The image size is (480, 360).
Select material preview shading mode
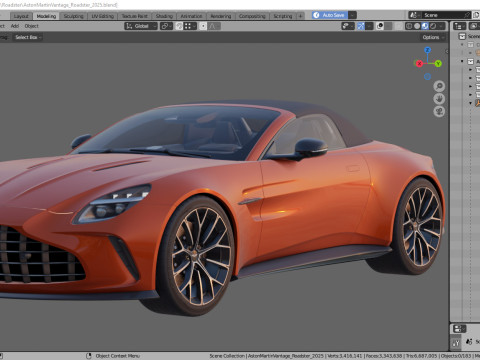click(425, 26)
